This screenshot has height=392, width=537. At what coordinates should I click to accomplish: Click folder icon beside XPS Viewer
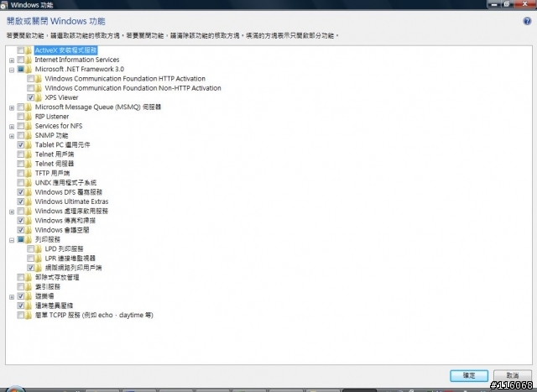click(39, 97)
